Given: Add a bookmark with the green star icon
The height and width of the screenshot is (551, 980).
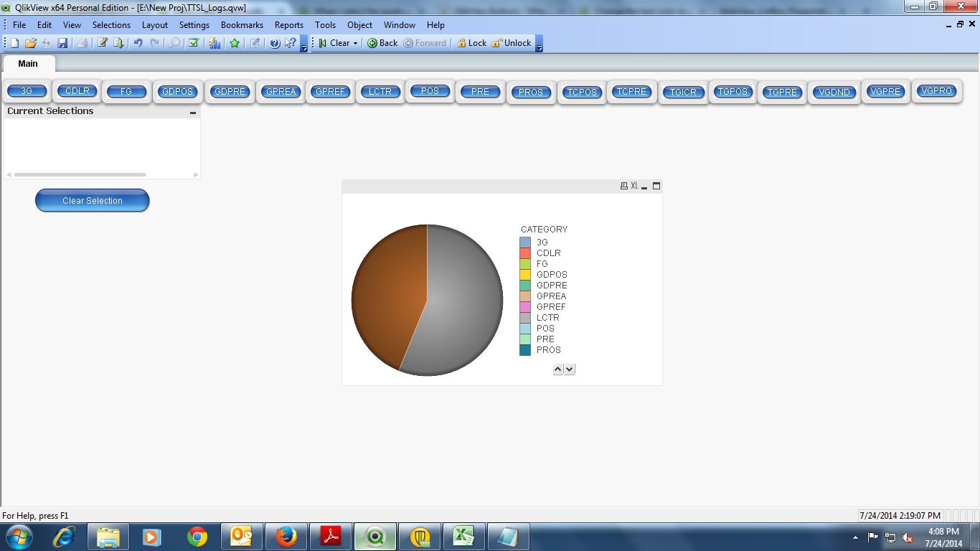Looking at the screenshot, I should click(x=235, y=43).
